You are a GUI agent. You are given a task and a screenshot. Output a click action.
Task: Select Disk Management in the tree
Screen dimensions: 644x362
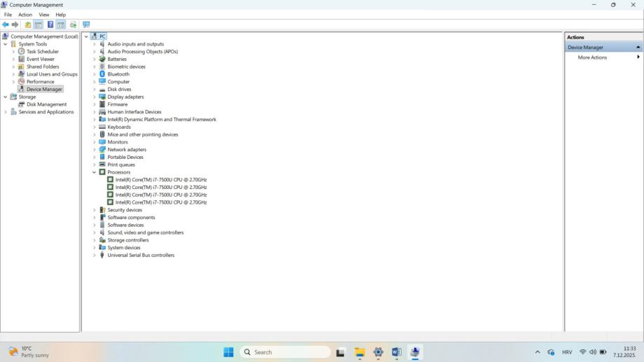click(46, 104)
